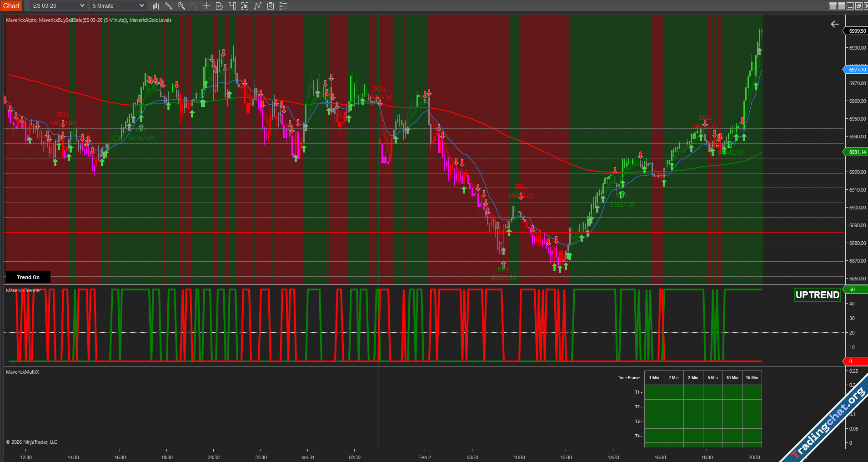Open the 5 Minute interval dropdown
This screenshot has width=868, height=462.
(118, 6)
